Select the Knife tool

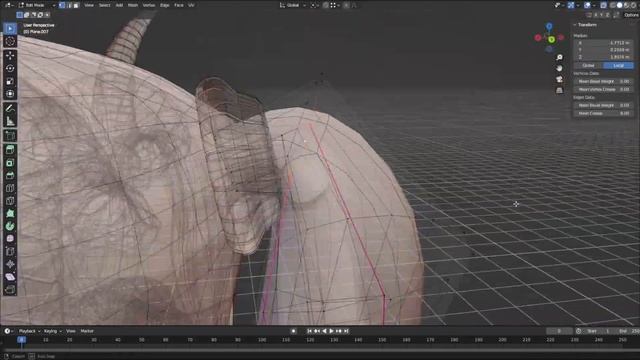10,200
